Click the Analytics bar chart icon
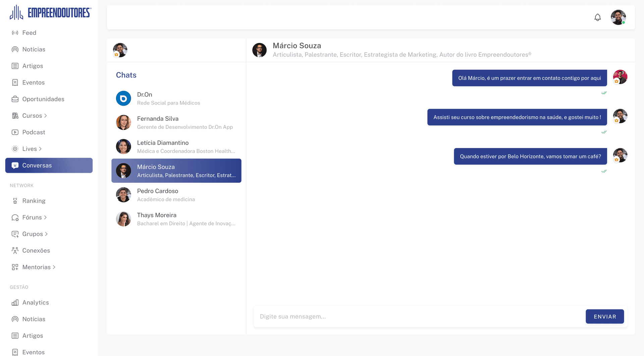 15,303
